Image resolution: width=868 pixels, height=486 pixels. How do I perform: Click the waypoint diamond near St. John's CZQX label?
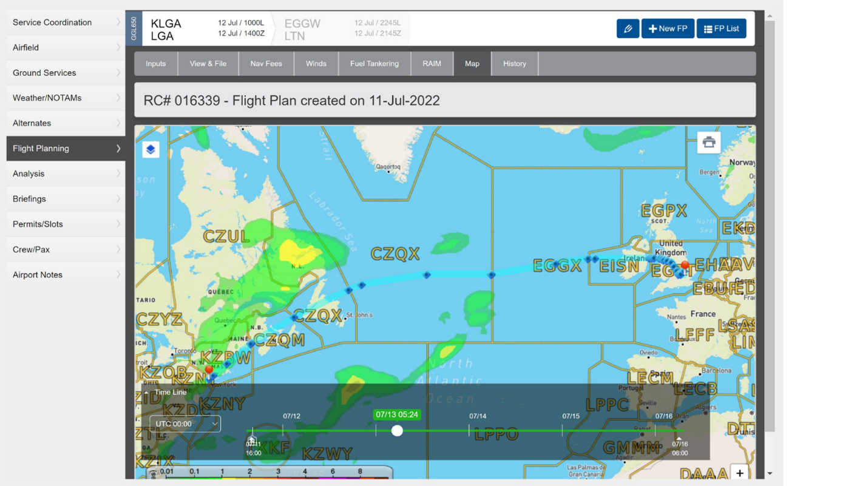click(294, 317)
